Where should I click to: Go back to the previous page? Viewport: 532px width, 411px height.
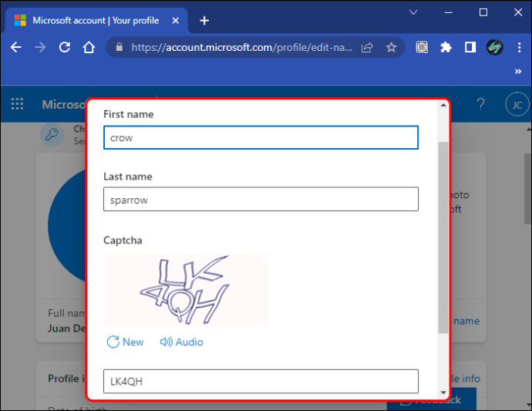(x=16, y=47)
